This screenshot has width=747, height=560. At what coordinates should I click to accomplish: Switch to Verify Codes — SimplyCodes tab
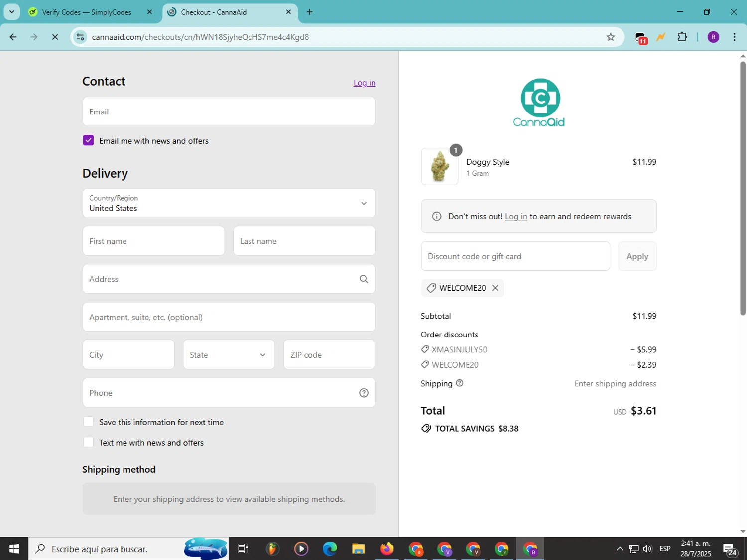[x=87, y=12]
